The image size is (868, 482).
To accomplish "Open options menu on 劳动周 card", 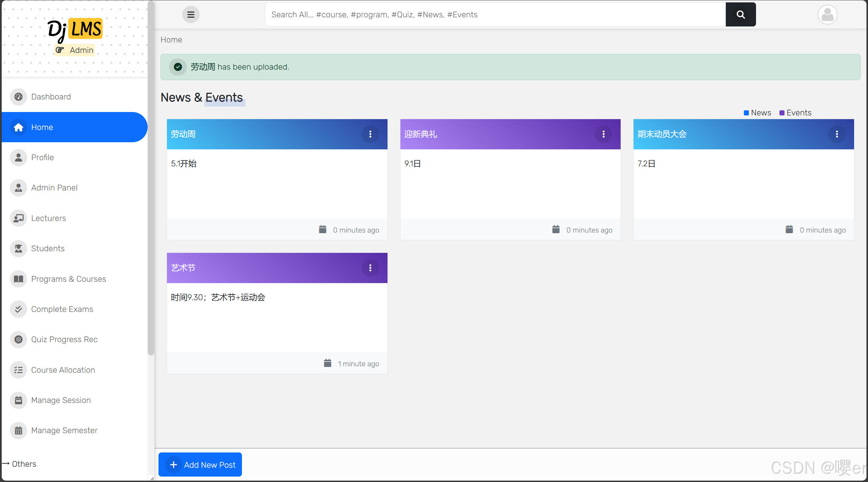I will tap(370, 134).
